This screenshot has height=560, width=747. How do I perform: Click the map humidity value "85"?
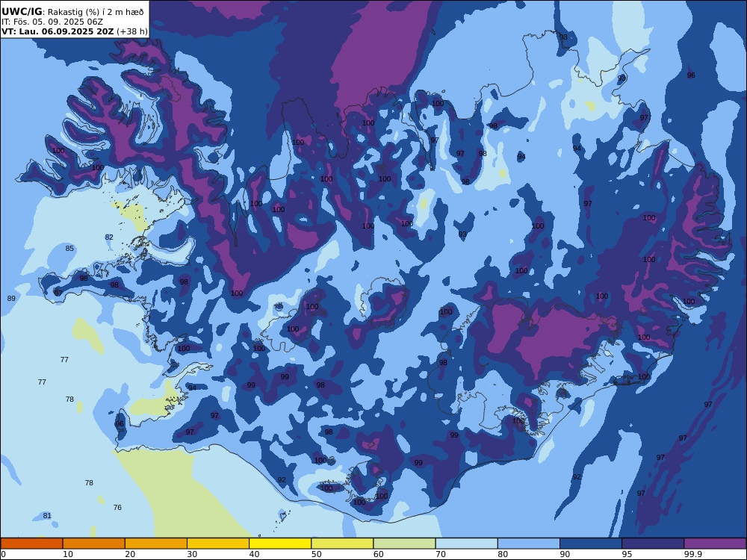coord(69,249)
